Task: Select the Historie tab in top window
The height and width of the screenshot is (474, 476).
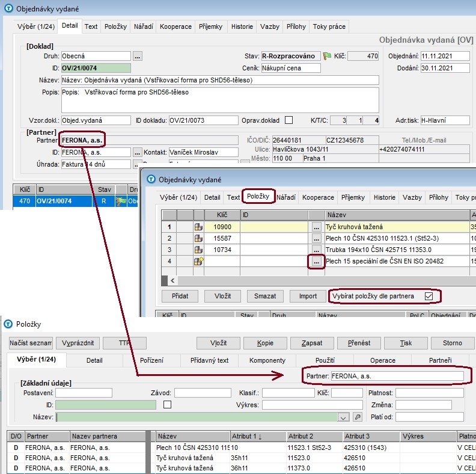Action: pyautogui.click(x=242, y=26)
